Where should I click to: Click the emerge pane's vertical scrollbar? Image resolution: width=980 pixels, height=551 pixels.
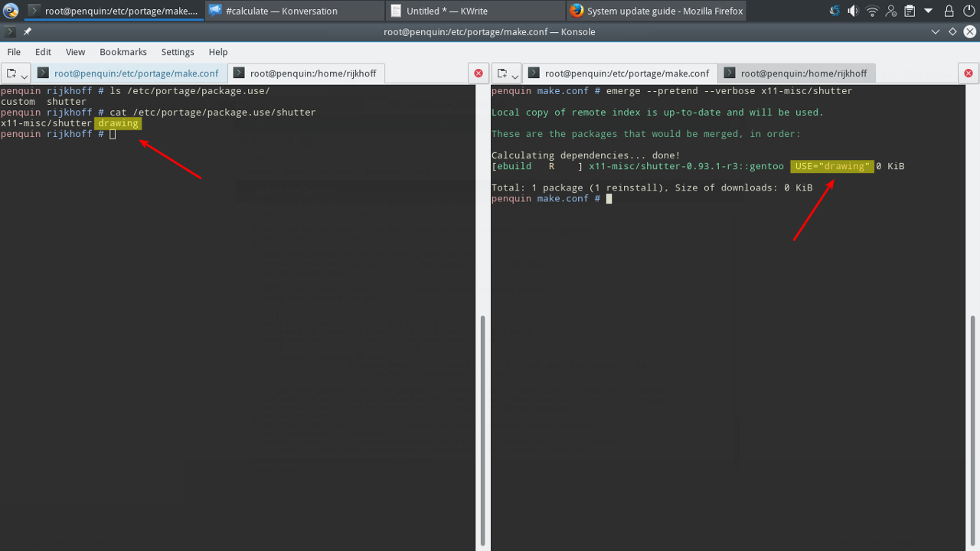[x=973, y=431]
